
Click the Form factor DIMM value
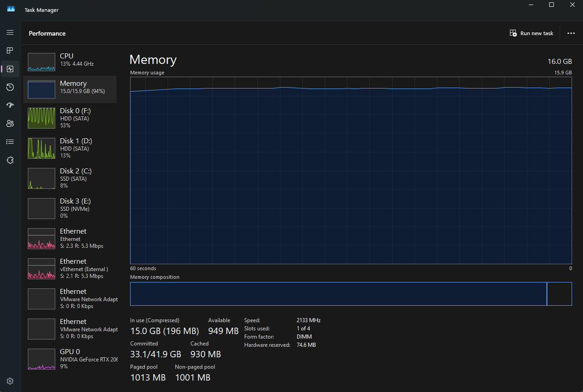coord(304,337)
